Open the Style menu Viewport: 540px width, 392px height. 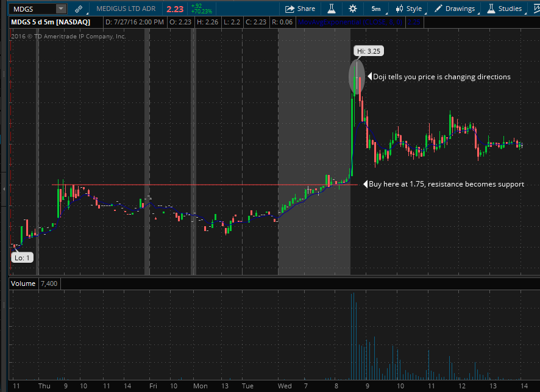(x=409, y=9)
